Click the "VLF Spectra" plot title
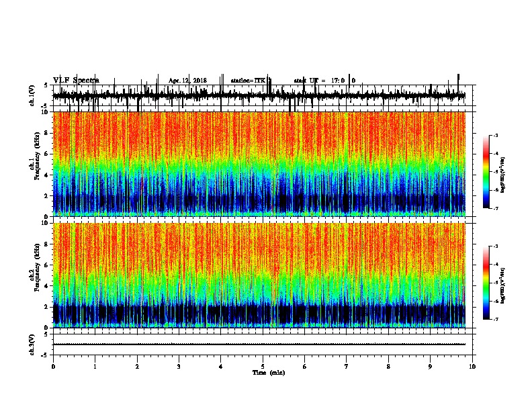This screenshot has width=532, height=411. tap(76, 81)
